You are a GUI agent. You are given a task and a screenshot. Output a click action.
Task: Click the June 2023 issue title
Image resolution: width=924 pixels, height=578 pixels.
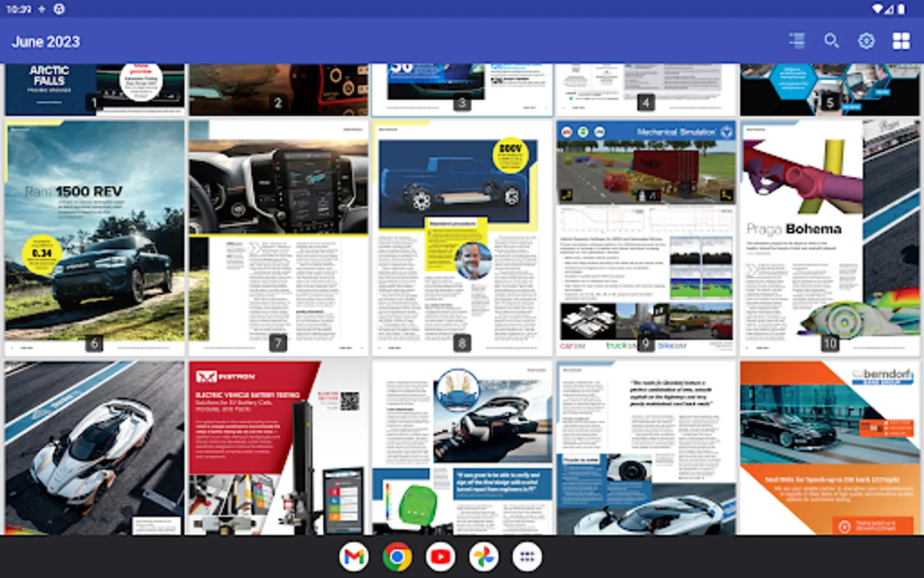(x=46, y=42)
